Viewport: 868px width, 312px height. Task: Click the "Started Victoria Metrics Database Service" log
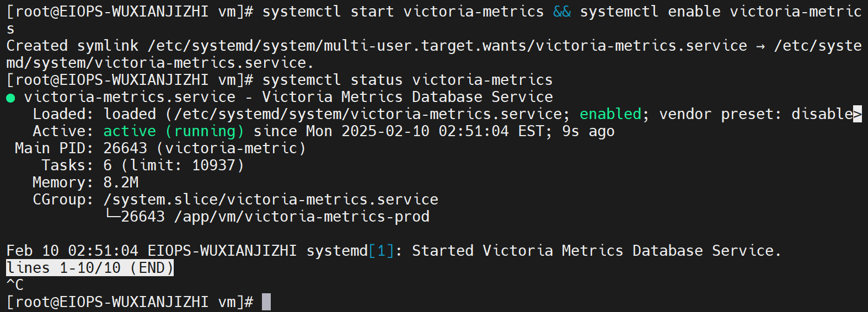596,251
